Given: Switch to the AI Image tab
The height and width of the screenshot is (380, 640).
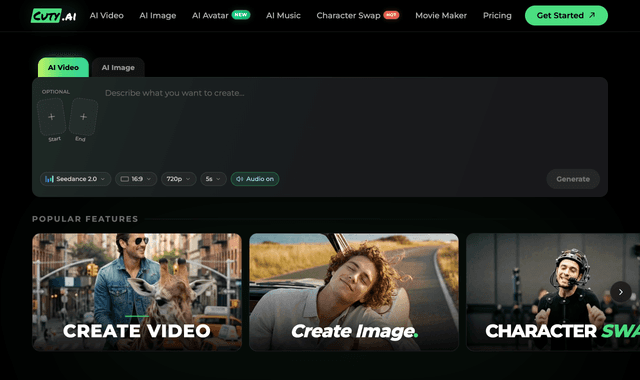Looking at the screenshot, I should coord(118,67).
